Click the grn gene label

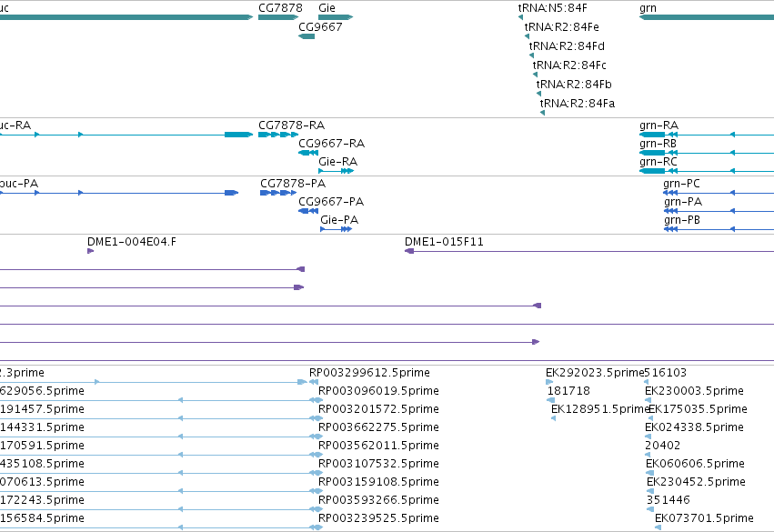pyautogui.click(x=648, y=8)
